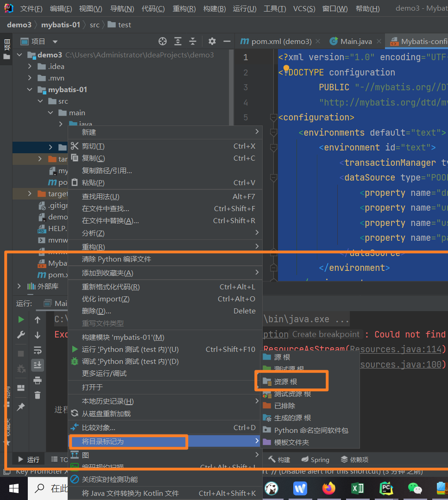Open the Spring tool window button
The image size is (448, 500).
pyautogui.click(x=315, y=460)
